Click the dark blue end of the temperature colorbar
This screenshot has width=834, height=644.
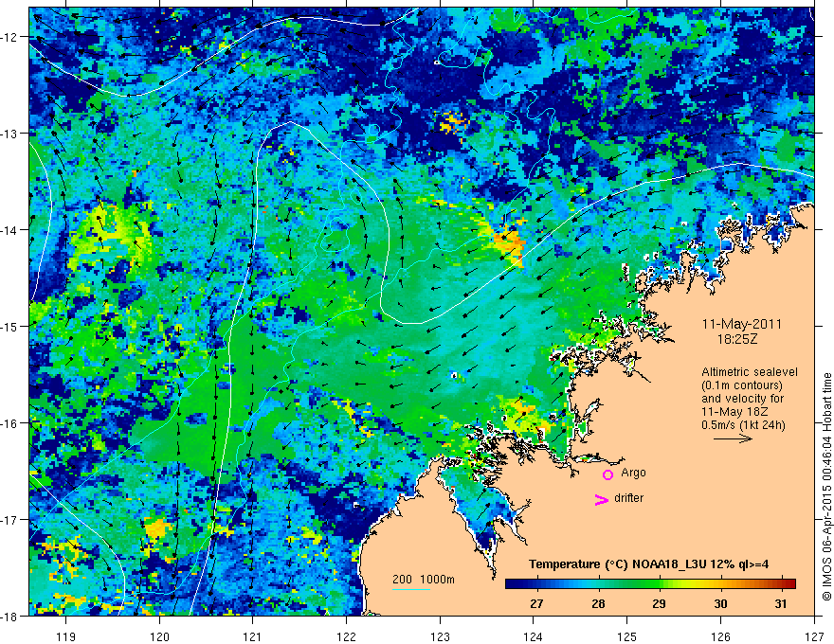click(x=511, y=584)
